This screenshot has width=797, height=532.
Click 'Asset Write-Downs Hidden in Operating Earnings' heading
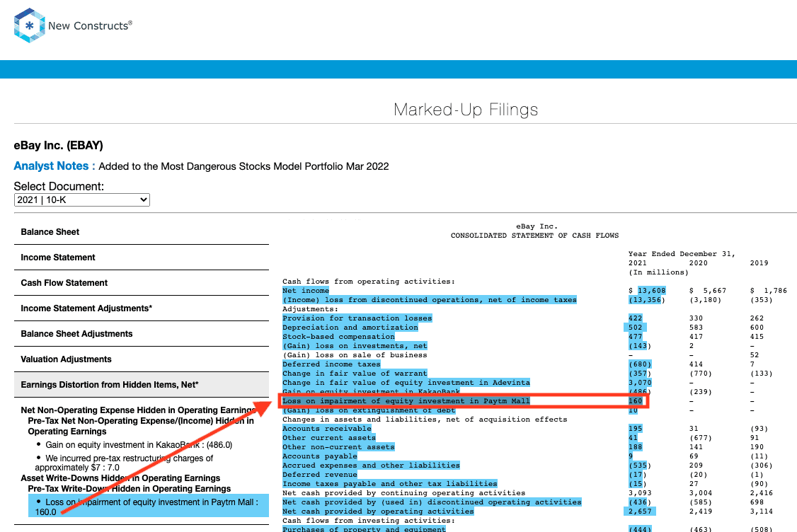120,478
